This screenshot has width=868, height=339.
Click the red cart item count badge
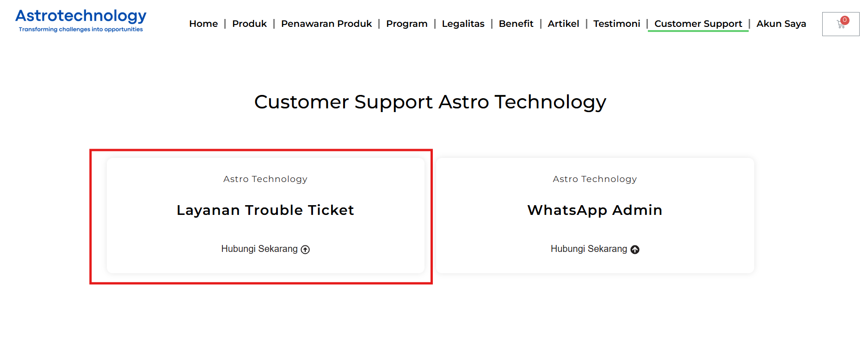845,20
